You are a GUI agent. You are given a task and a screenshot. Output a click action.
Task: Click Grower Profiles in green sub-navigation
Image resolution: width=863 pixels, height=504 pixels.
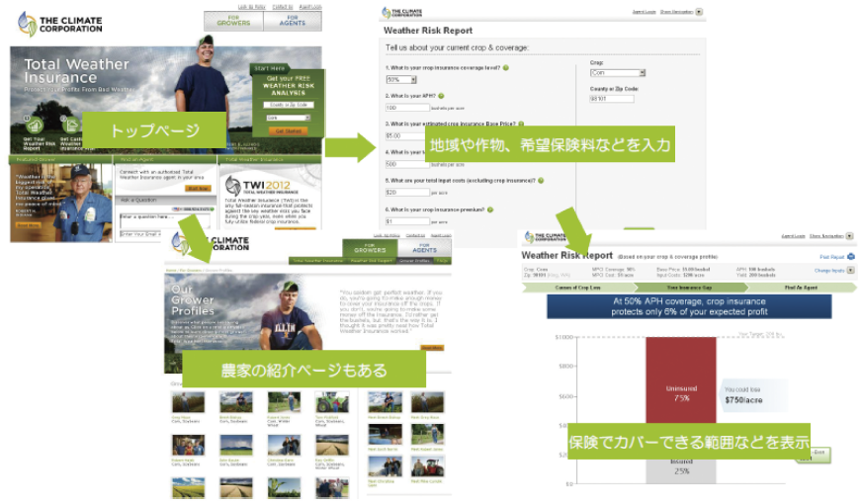point(415,261)
